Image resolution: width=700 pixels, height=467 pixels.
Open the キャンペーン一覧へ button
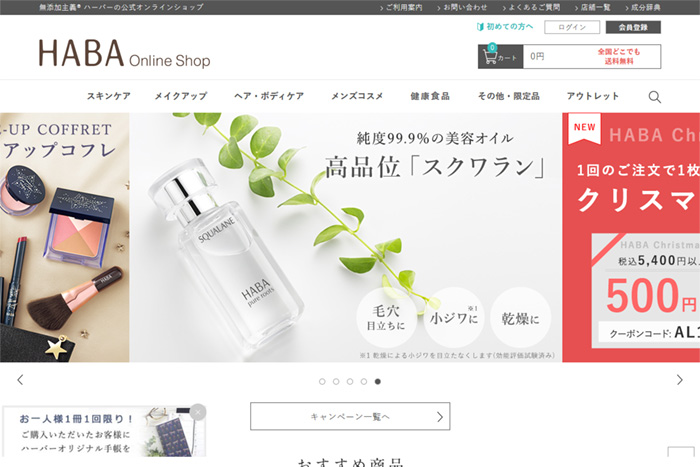click(350, 416)
